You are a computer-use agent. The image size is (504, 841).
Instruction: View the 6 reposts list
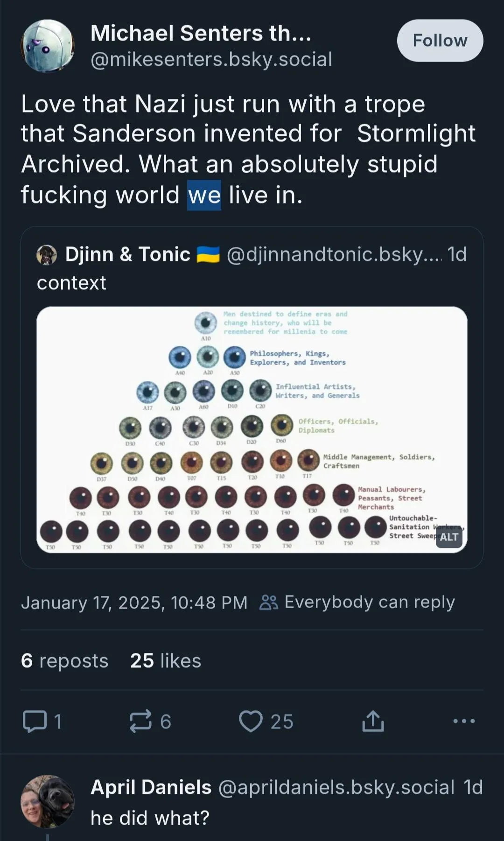(x=64, y=661)
